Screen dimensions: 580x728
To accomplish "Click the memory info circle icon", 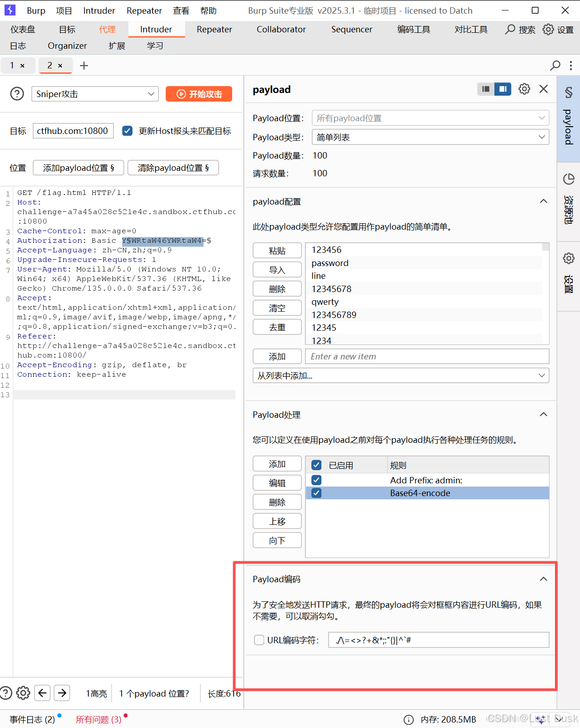I will [409, 719].
